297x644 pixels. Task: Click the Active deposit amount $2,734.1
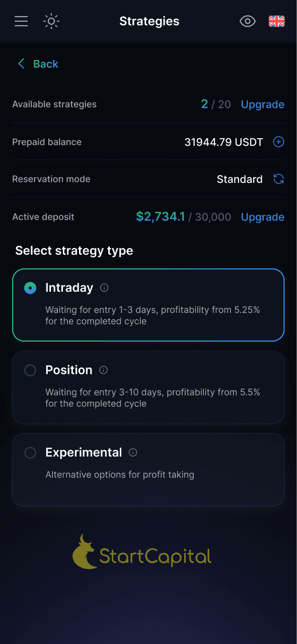(x=161, y=216)
